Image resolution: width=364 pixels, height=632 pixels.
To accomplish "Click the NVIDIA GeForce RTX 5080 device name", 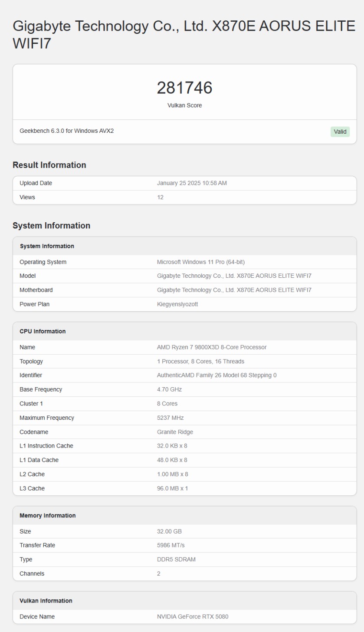I will click(x=192, y=616).
